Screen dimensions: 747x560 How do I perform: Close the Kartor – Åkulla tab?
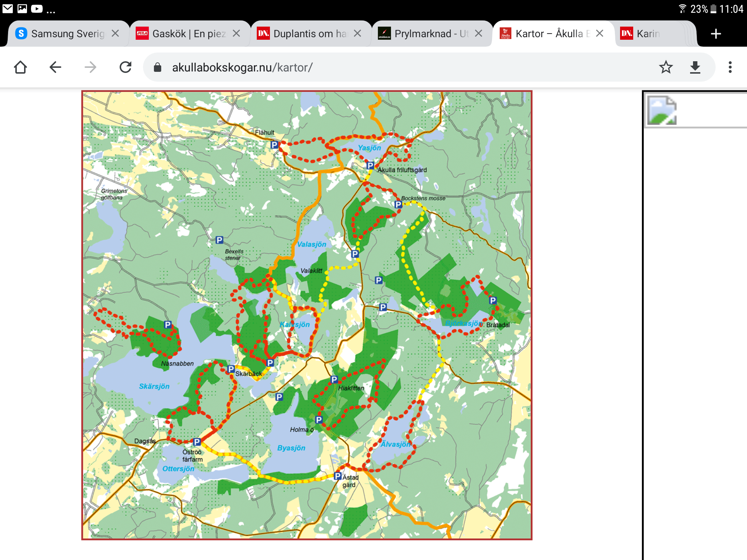(x=599, y=34)
